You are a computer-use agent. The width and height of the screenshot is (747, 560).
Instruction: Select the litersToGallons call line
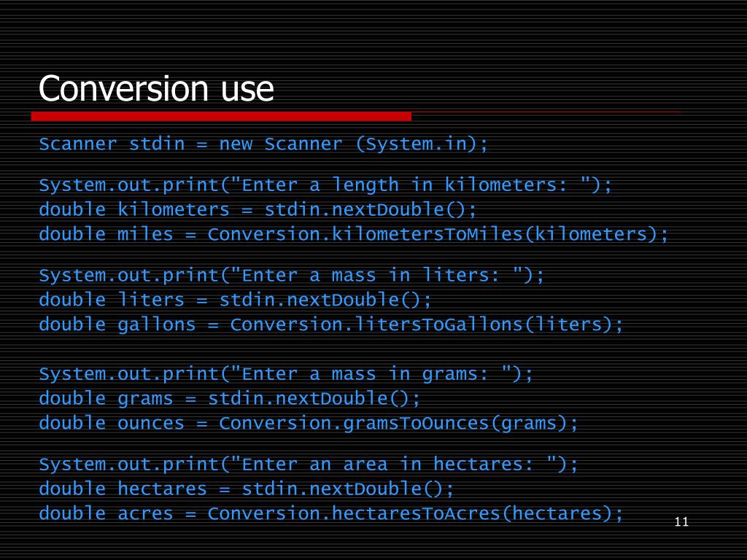[331, 324]
